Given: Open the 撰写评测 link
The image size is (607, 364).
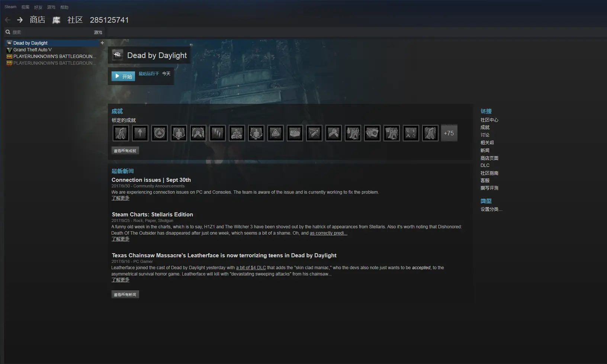Looking at the screenshot, I should [x=489, y=188].
